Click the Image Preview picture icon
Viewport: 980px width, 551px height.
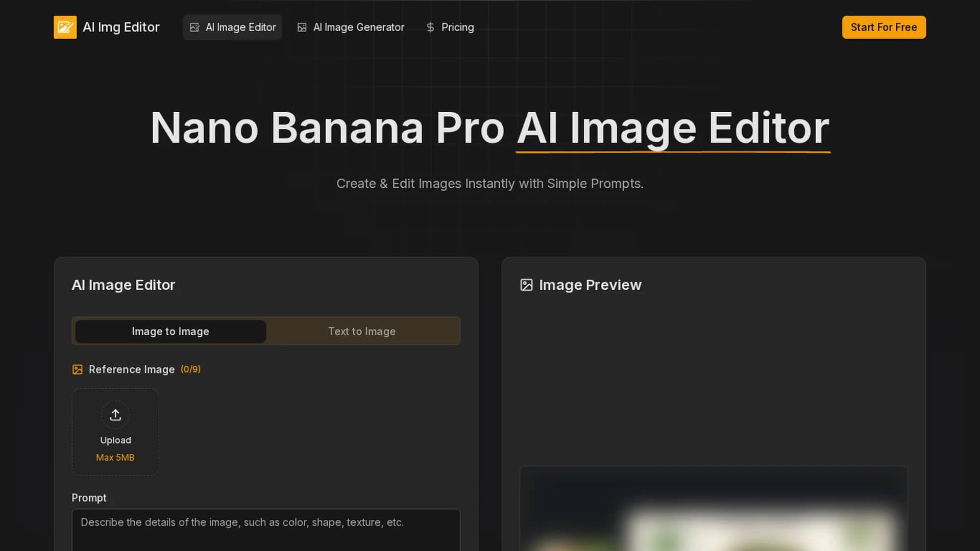coord(526,285)
